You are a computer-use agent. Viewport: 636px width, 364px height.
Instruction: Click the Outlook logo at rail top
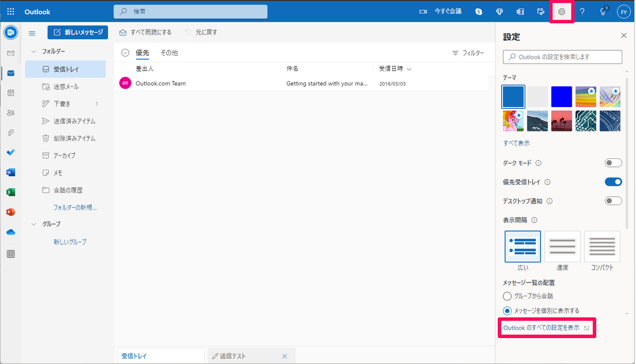click(x=10, y=32)
